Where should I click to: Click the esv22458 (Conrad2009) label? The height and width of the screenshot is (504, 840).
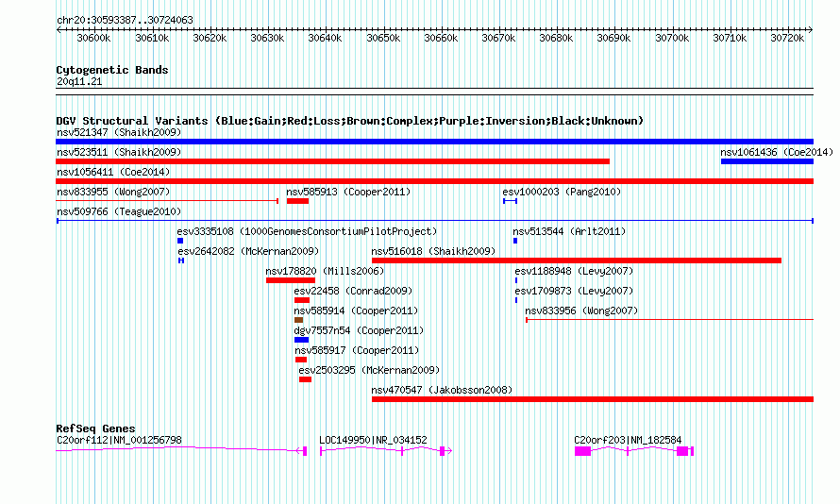353,291
